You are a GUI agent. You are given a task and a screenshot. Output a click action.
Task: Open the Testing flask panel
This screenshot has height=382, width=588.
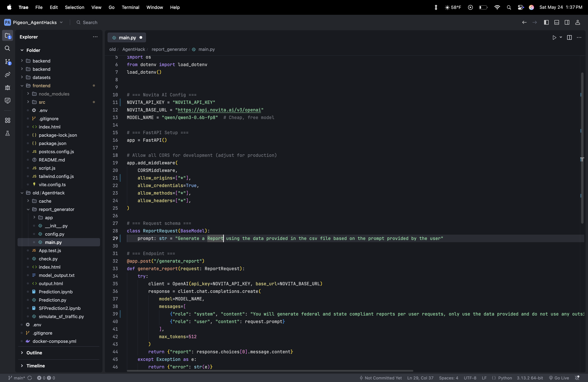[7, 133]
